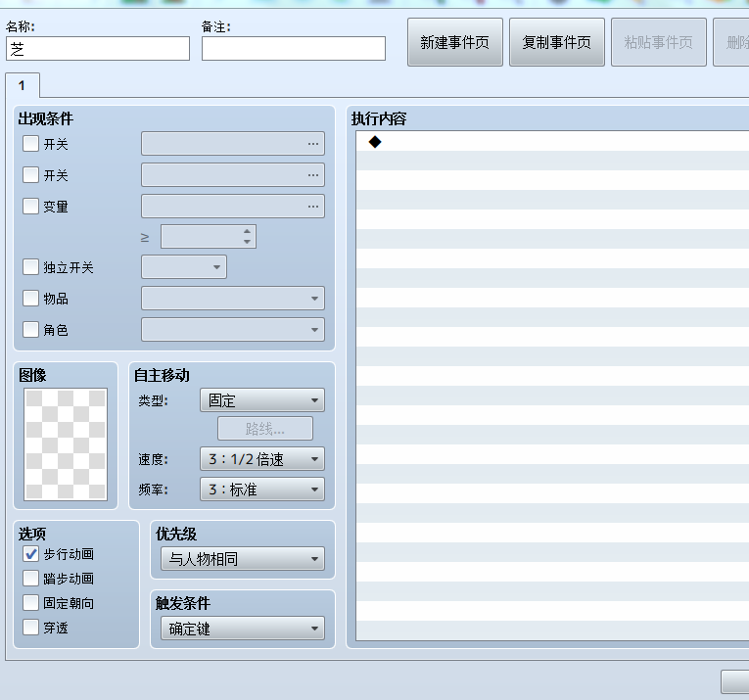
Task: Open the 类型 movement type dropdown
Action: pos(262,400)
